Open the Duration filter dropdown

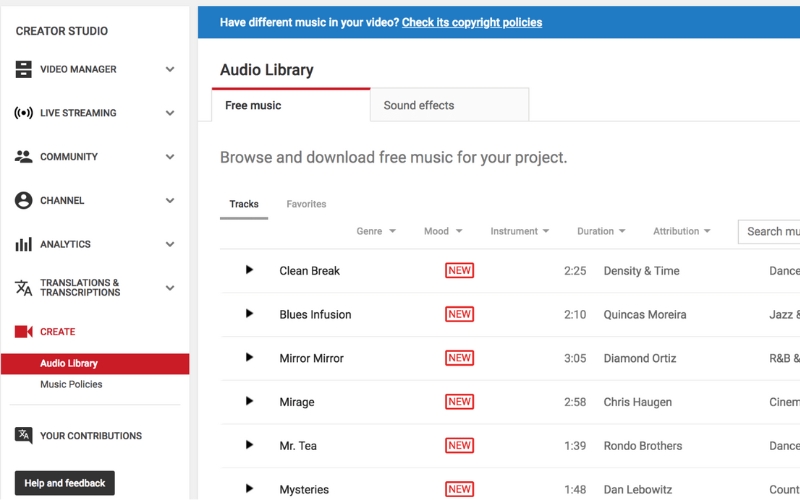601,231
